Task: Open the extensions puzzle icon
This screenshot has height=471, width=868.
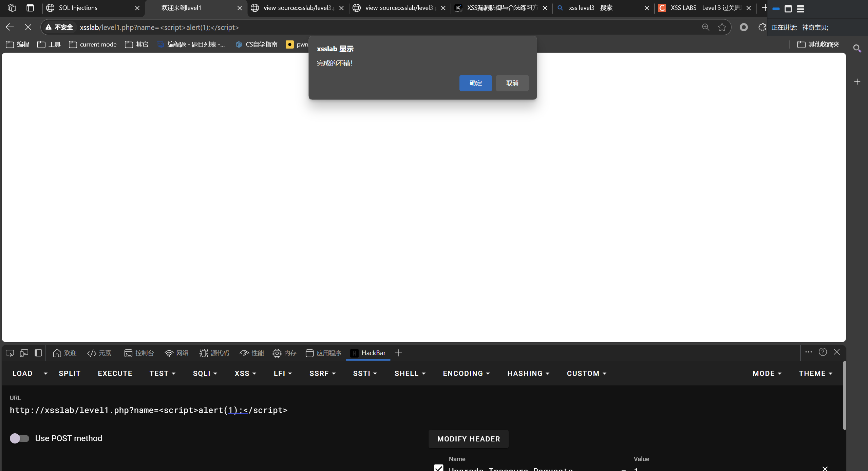Action: pos(762,27)
